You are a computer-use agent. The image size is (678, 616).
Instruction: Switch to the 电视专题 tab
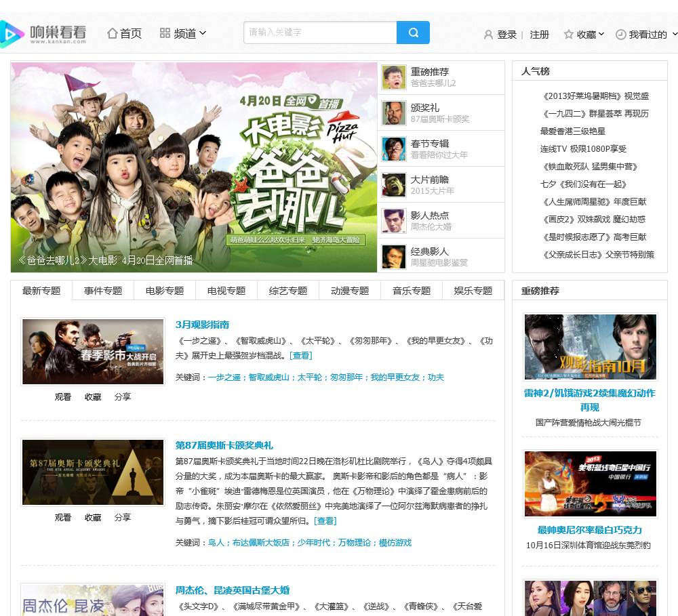pos(226,291)
